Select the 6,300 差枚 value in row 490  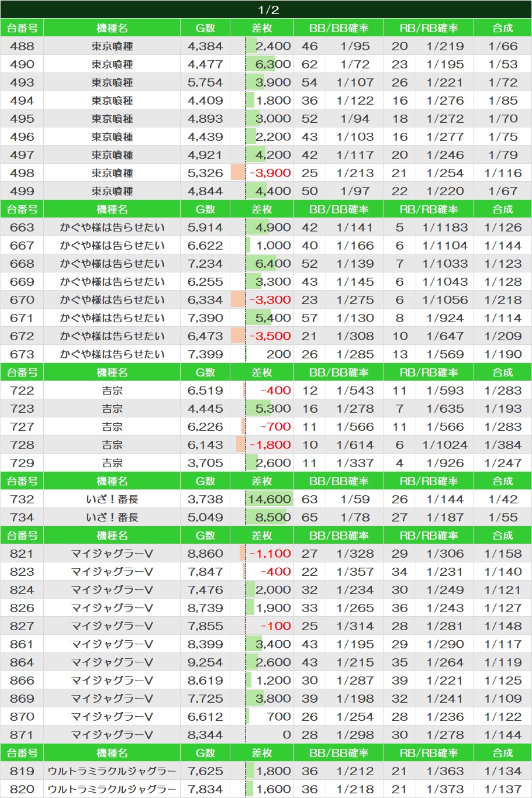(x=273, y=64)
